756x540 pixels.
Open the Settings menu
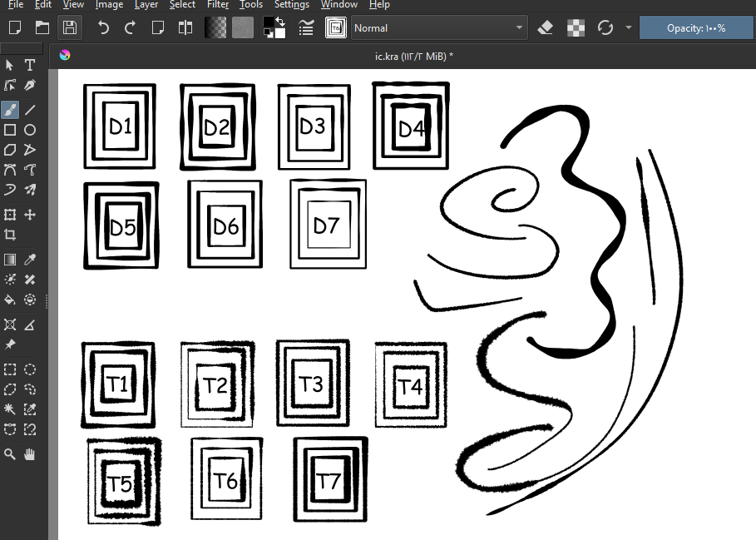pos(291,5)
